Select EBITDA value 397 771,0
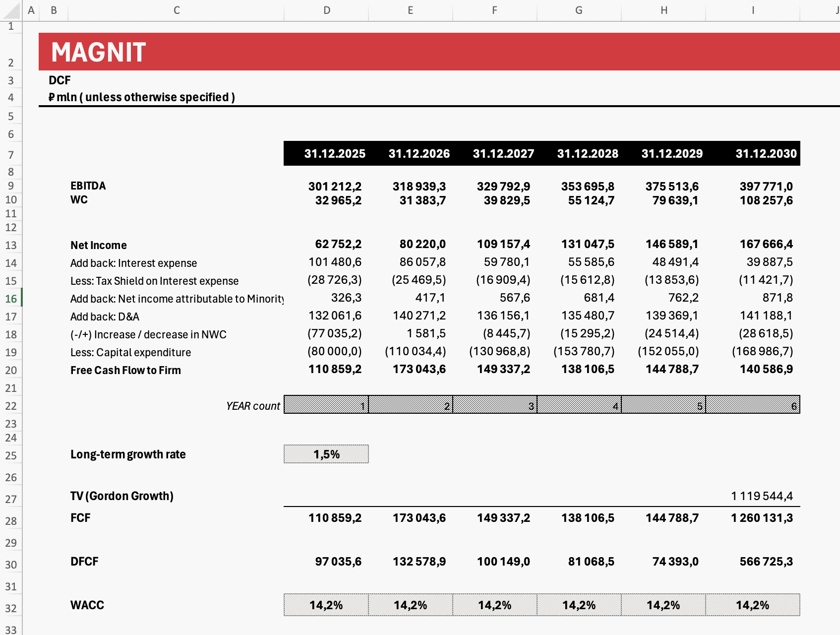 coord(766,187)
